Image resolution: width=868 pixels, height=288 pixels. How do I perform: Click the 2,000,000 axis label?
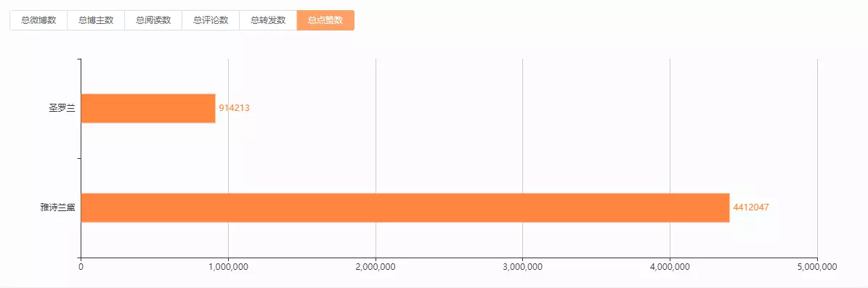[x=376, y=267]
